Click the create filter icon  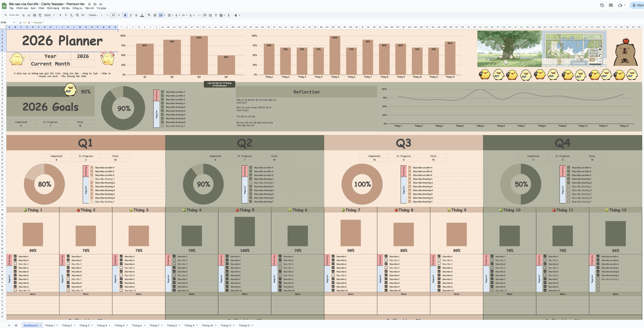pyautogui.click(x=216, y=15)
